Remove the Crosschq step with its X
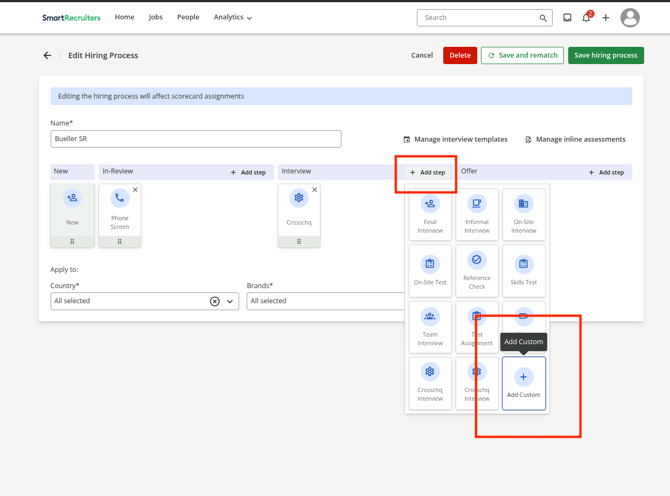The height and width of the screenshot is (496, 670). point(314,190)
